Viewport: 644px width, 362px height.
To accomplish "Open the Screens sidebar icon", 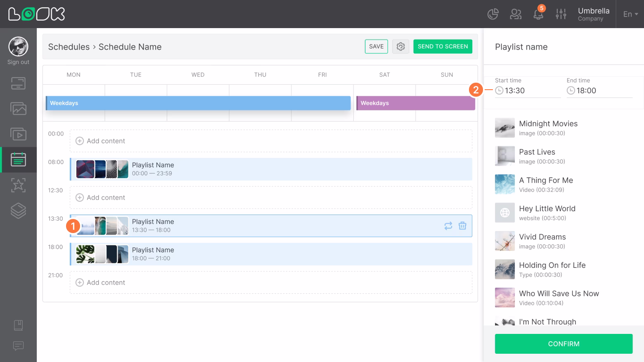I will (x=18, y=83).
